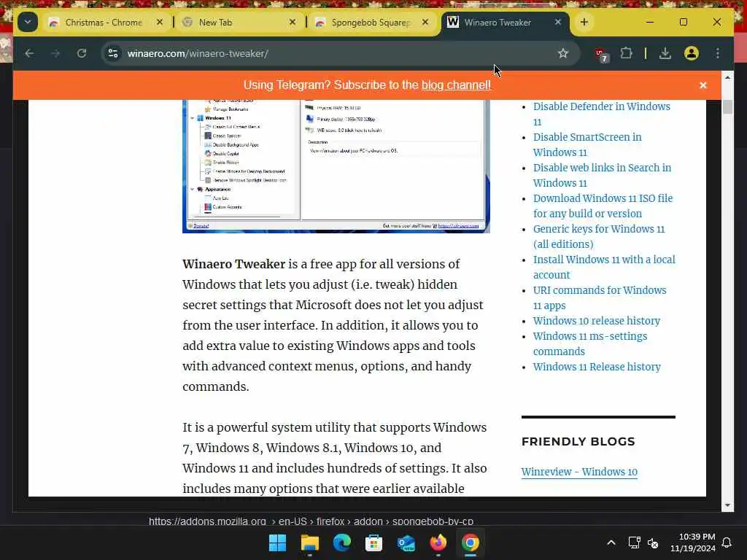Image resolution: width=747 pixels, height=560 pixels.
Task: Open the Chrome profile avatar
Action: click(x=692, y=53)
